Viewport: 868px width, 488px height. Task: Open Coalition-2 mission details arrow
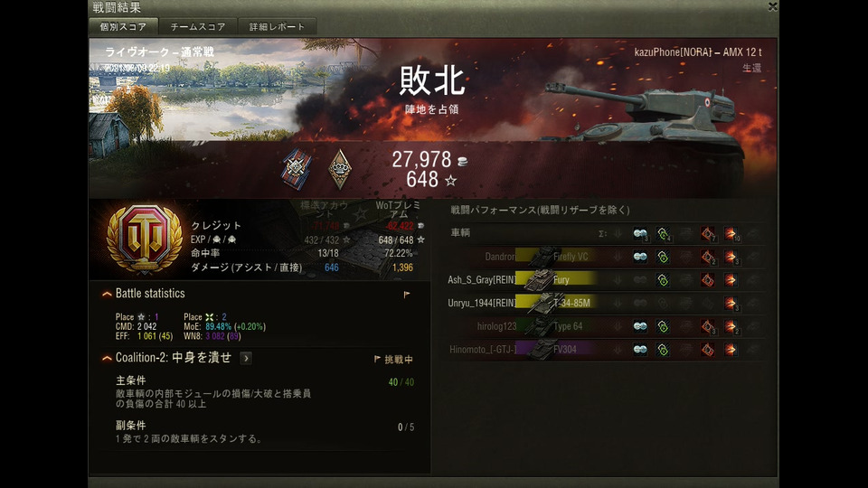[x=246, y=359]
